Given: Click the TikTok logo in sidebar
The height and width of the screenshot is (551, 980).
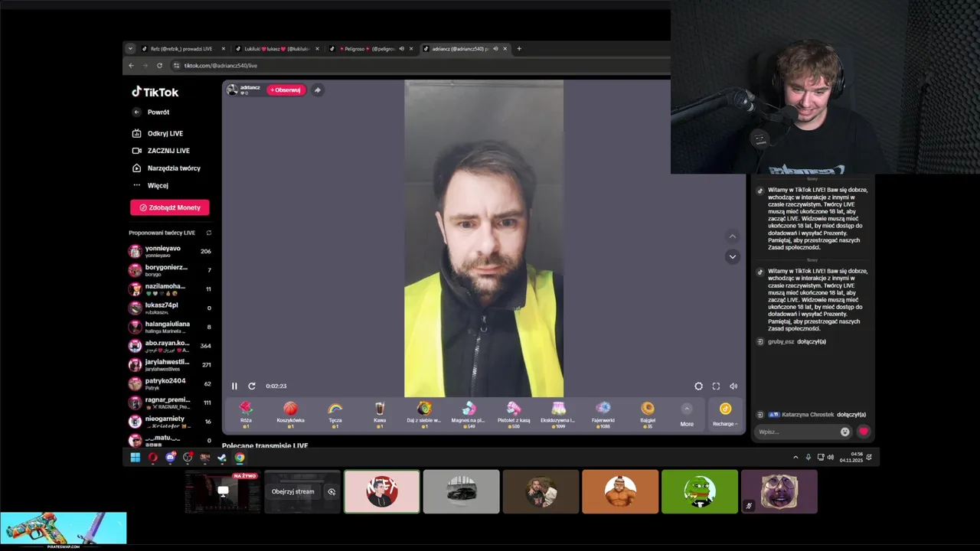Looking at the screenshot, I should 155,92.
